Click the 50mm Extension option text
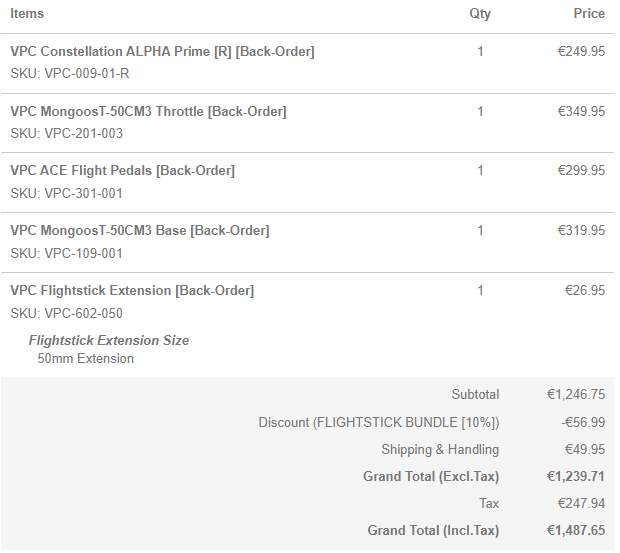The height and width of the screenshot is (553, 620). [x=85, y=359]
